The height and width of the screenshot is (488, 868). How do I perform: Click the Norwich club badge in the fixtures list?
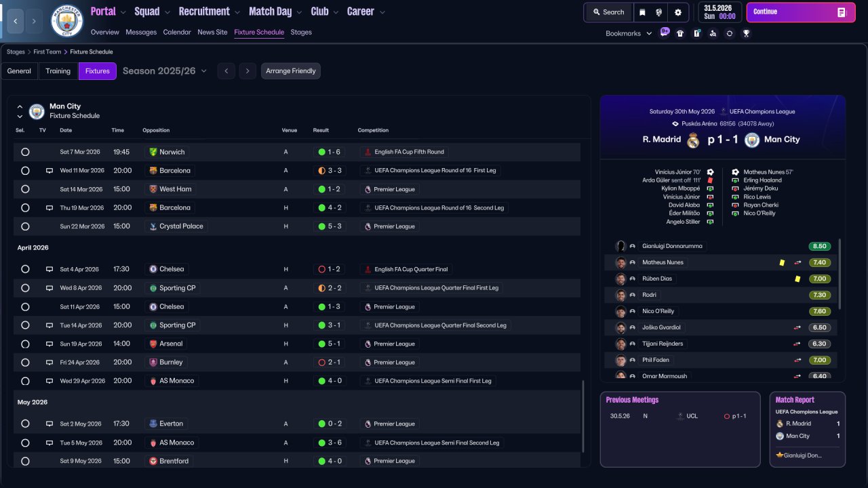coord(153,152)
